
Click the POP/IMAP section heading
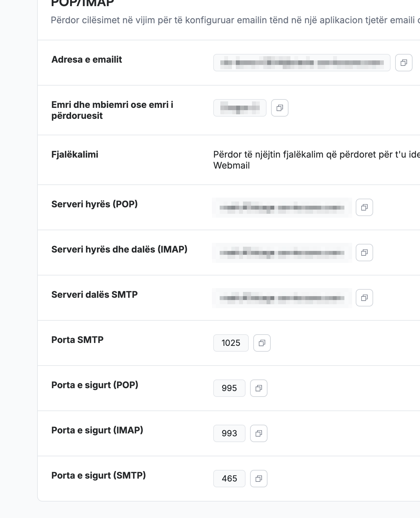click(x=83, y=3)
